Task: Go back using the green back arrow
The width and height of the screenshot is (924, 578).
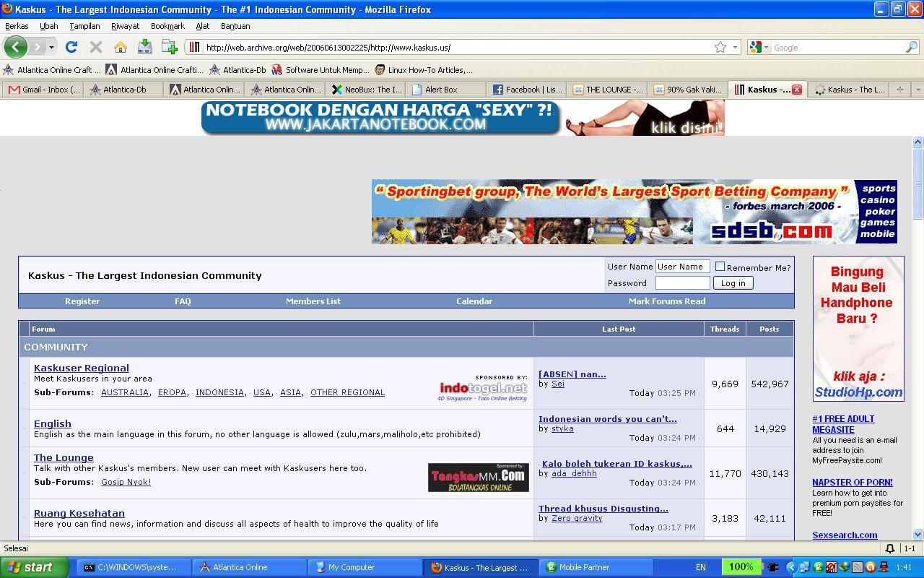Action: pos(15,47)
